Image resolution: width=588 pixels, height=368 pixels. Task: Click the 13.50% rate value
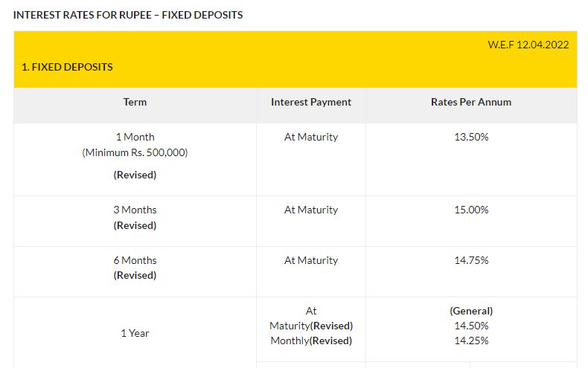[x=471, y=137]
